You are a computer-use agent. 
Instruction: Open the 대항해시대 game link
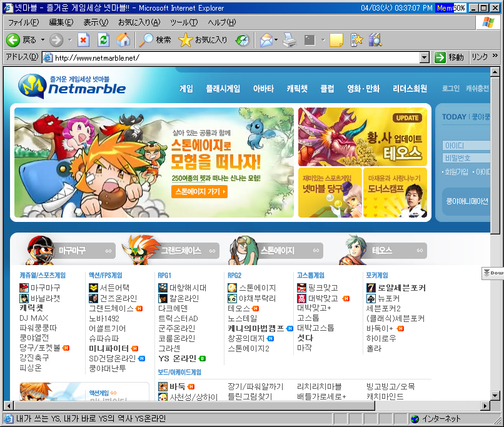pos(188,288)
